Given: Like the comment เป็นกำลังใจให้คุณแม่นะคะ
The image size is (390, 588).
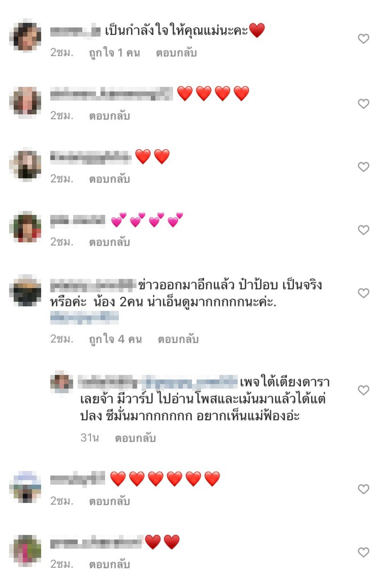Looking at the screenshot, I should point(363,39).
